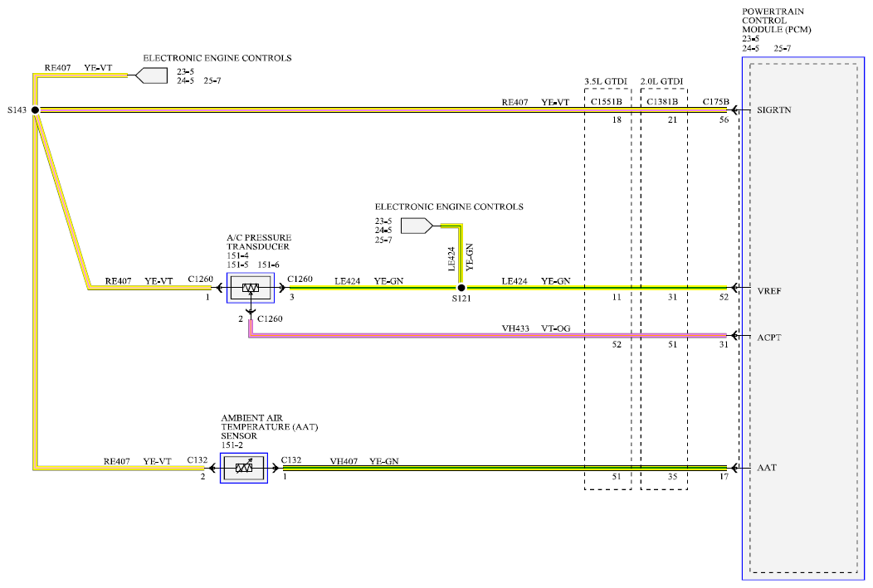Screen dimensions: 873x588
Task: Click the pink VH433 wire
Action: pyautogui.click(x=487, y=335)
